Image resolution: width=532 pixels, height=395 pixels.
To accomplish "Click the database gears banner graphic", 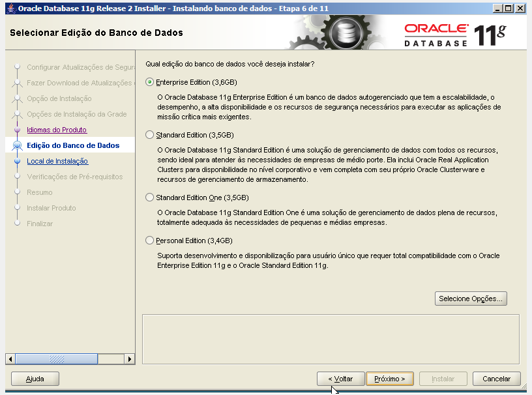I will click(339, 33).
